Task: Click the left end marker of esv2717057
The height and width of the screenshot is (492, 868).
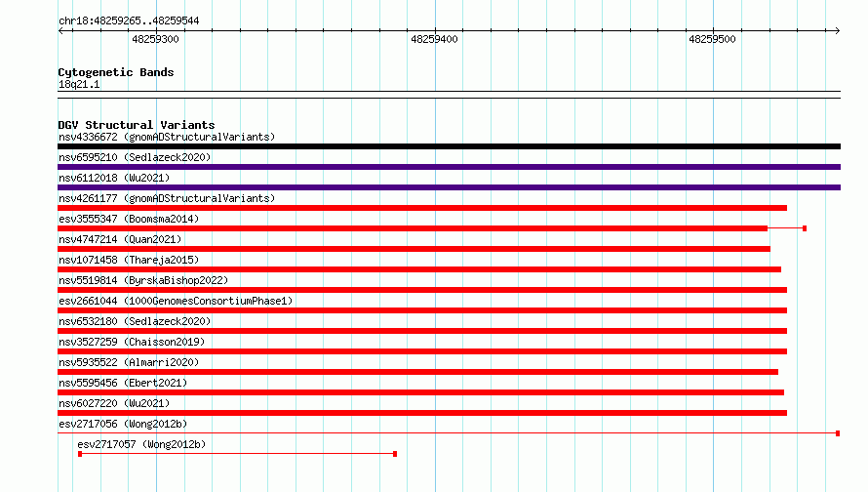Action: pos(80,454)
